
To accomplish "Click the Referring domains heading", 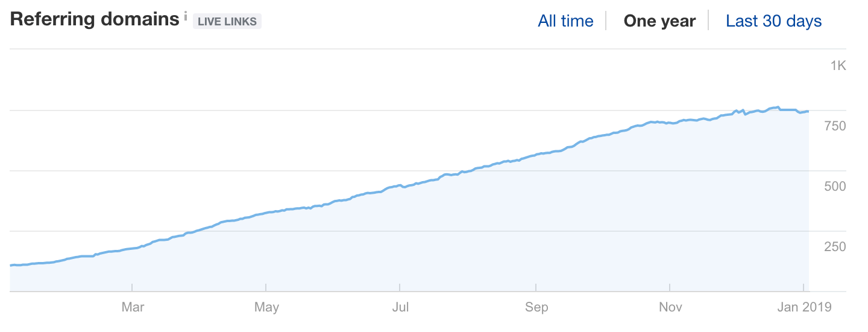I will coord(95,19).
